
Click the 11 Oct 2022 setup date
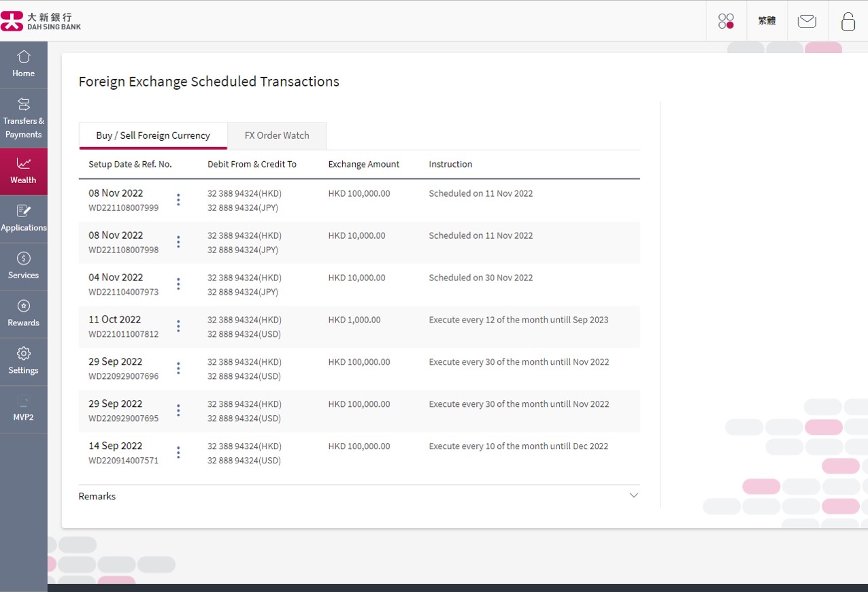click(114, 319)
